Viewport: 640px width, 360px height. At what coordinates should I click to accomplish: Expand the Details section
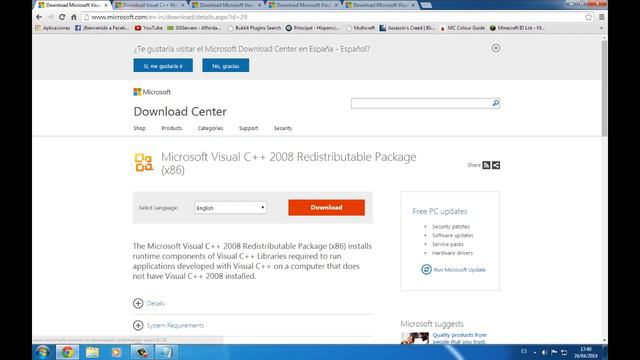tap(149, 303)
